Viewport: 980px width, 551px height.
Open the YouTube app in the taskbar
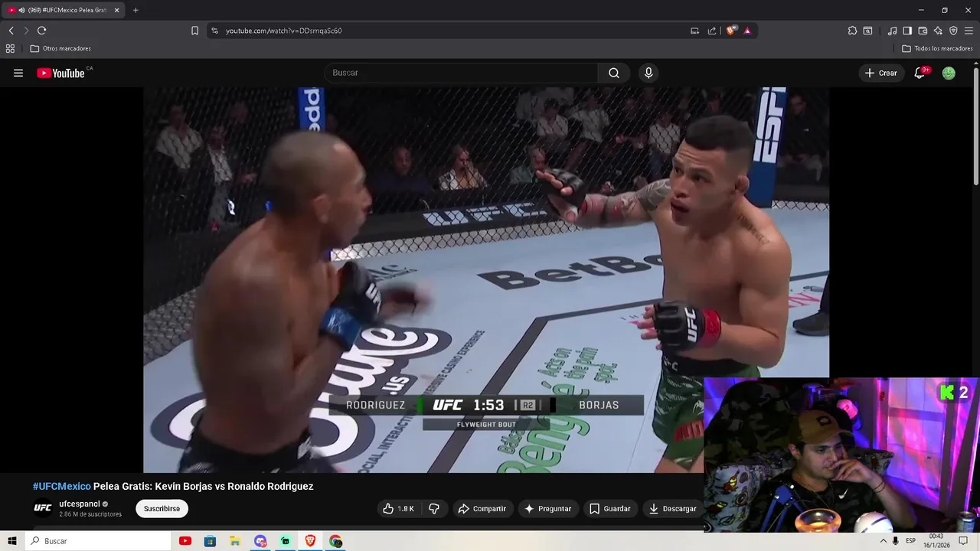point(185,541)
